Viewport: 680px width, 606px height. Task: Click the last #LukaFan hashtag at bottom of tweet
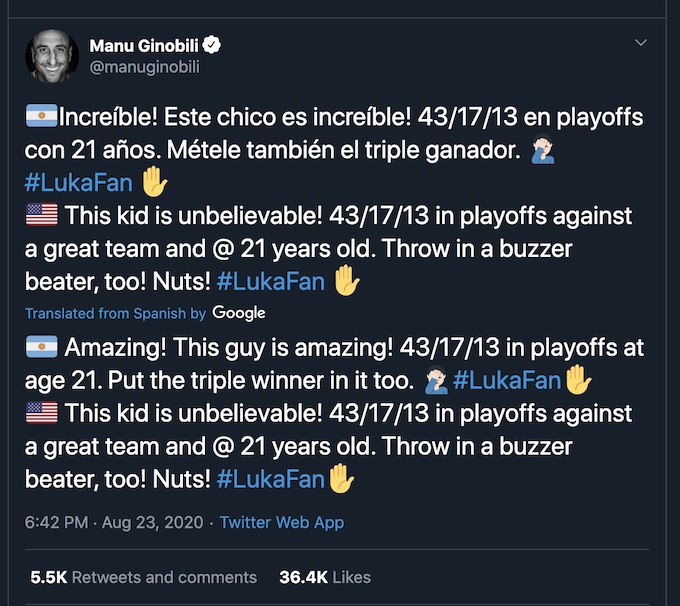coord(271,479)
